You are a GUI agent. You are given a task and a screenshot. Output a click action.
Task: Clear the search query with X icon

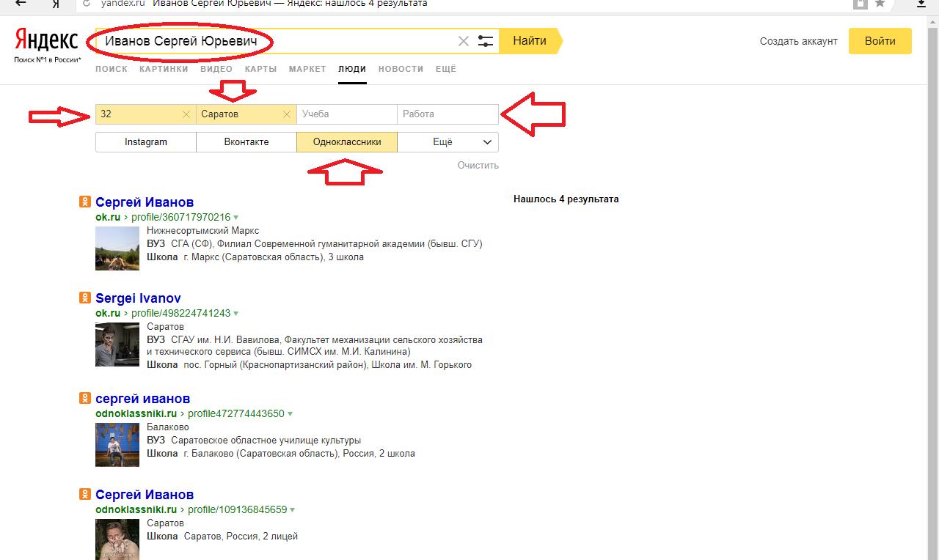coord(463,41)
